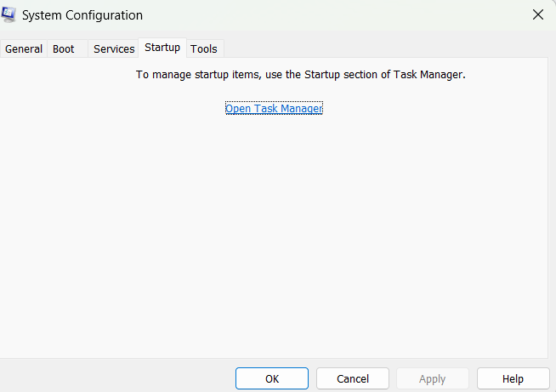Viewport: 556px width, 392px height.
Task: Select the Startup tab
Action: pyautogui.click(x=162, y=48)
